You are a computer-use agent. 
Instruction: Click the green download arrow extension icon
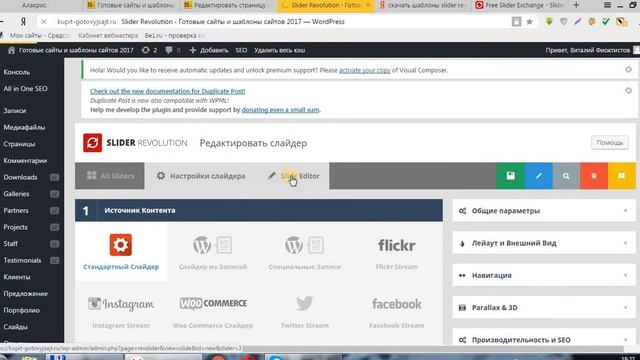[549, 22]
